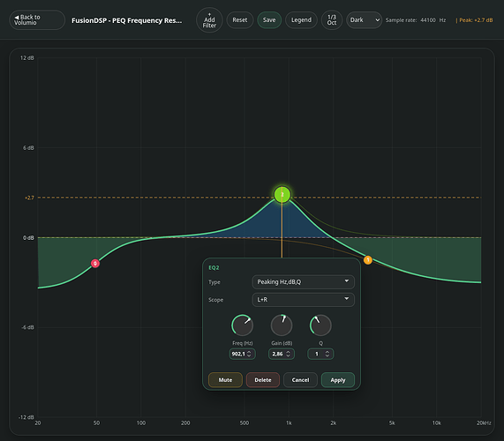This screenshot has width=504, height=441.
Task: Click the +2.7 axis label
Action: 29,198
